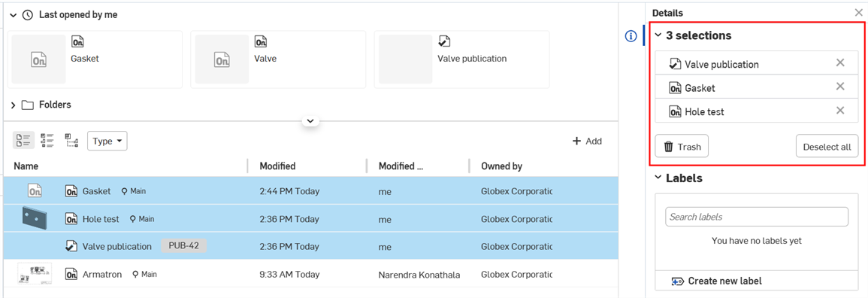Remove Hole test from selections
Image resolution: width=868 pixels, height=298 pixels.
[x=839, y=111]
